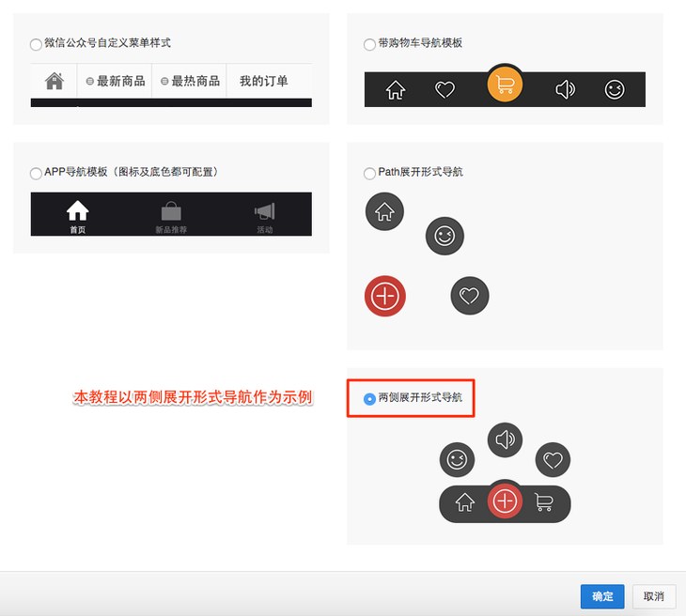Click the 首页 home icon in the APP template
This screenshot has width=686, height=616.
(x=77, y=214)
